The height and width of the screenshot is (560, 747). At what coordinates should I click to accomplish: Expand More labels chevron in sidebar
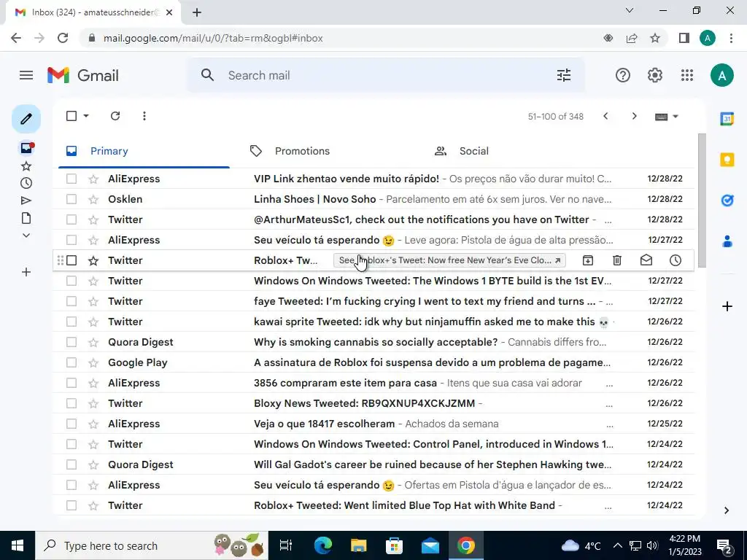26,236
